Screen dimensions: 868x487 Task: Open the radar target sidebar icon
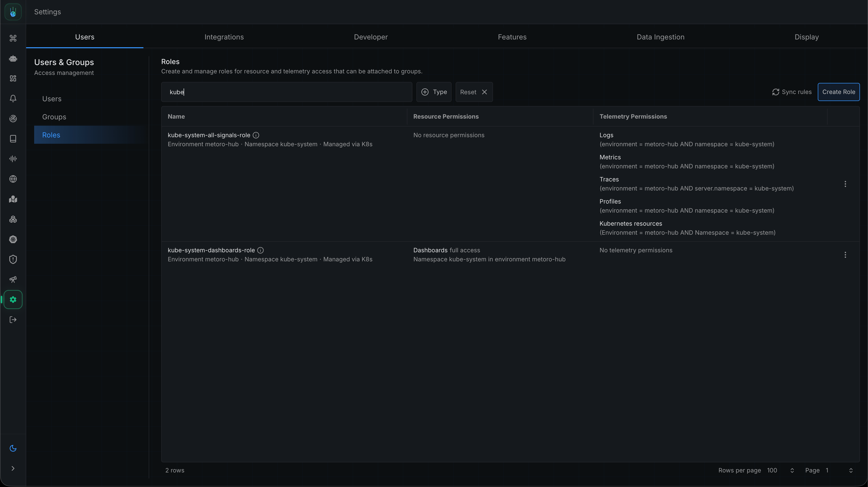13,119
